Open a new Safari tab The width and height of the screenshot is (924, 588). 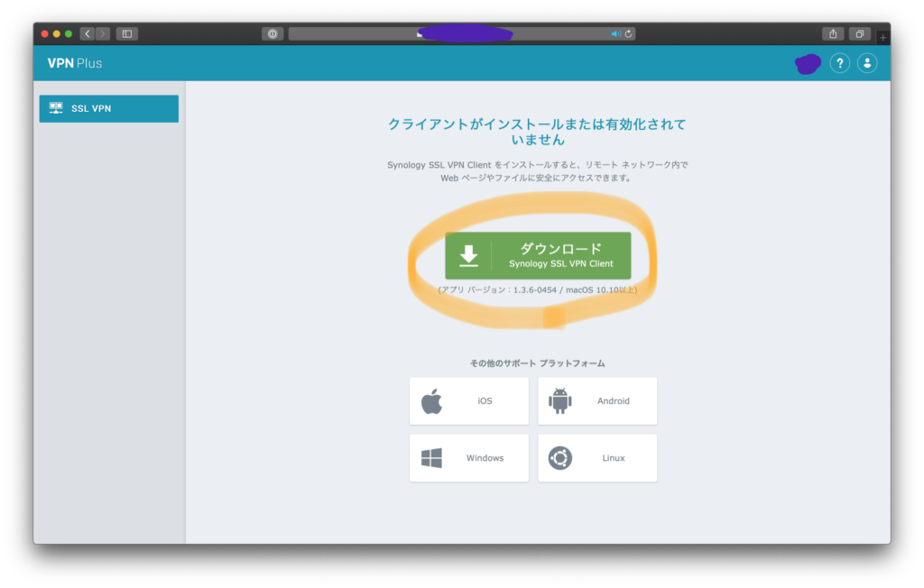pos(882,37)
